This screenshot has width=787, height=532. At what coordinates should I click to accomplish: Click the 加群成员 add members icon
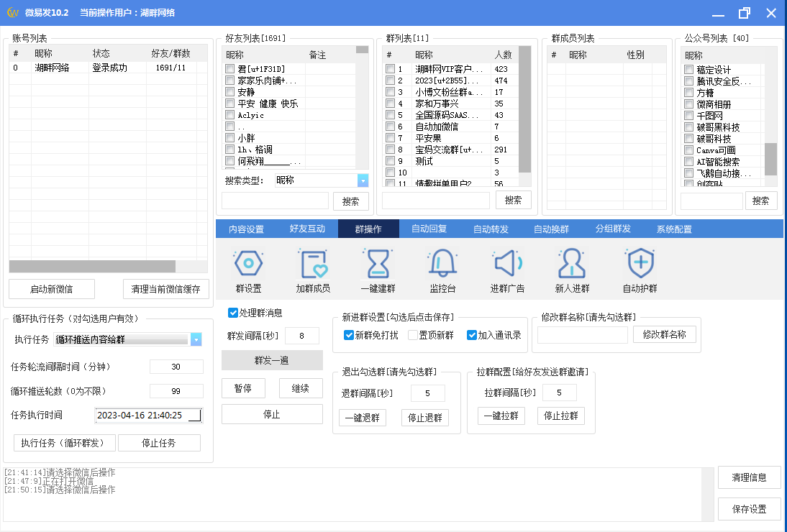pos(313,271)
